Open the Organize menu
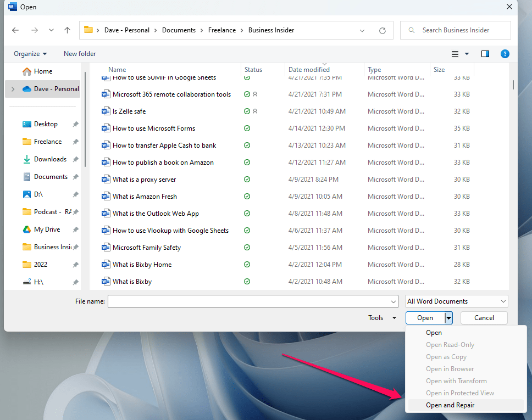 [x=30, y=54]
